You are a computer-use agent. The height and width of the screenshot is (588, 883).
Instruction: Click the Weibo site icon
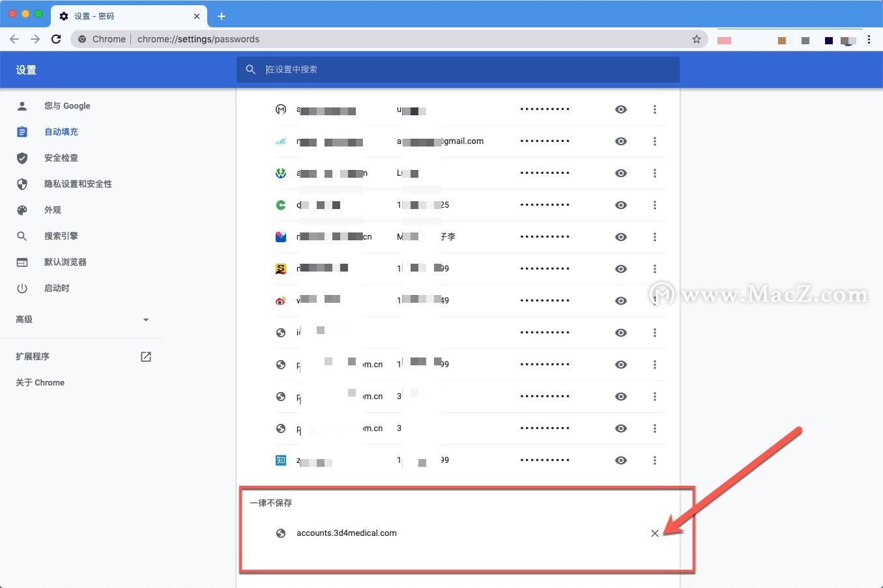coord(281,301)
